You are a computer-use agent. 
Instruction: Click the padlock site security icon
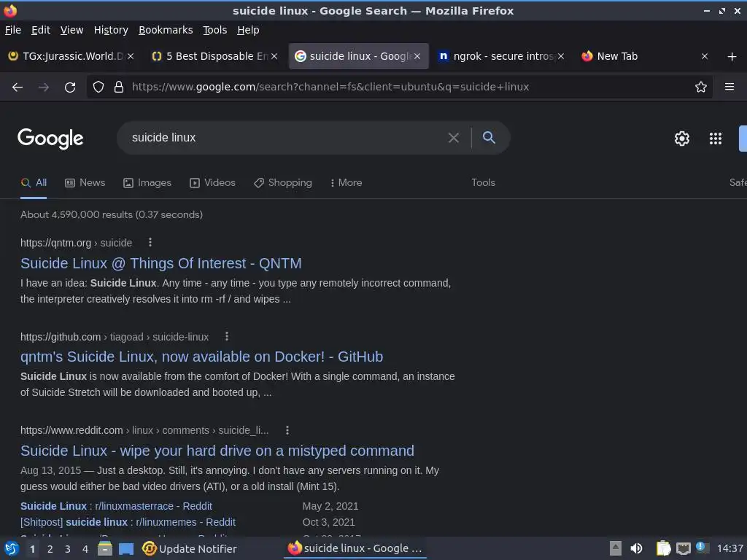tap(119, 87)
